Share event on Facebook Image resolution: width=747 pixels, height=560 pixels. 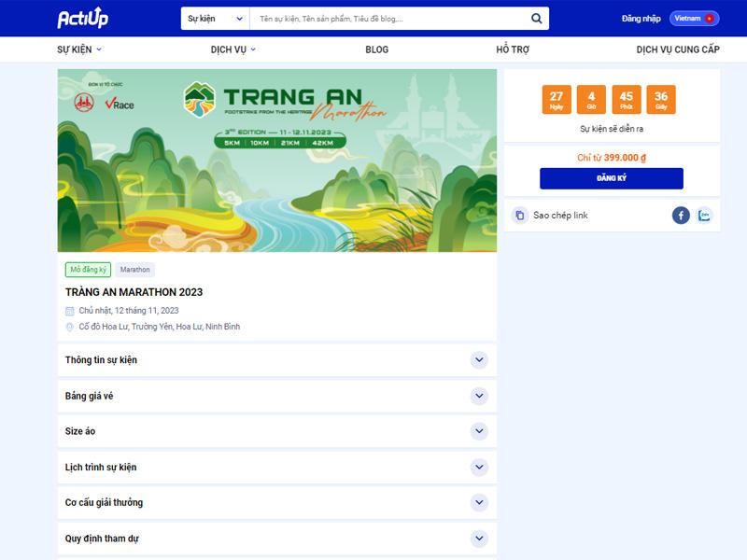point(681,216)
